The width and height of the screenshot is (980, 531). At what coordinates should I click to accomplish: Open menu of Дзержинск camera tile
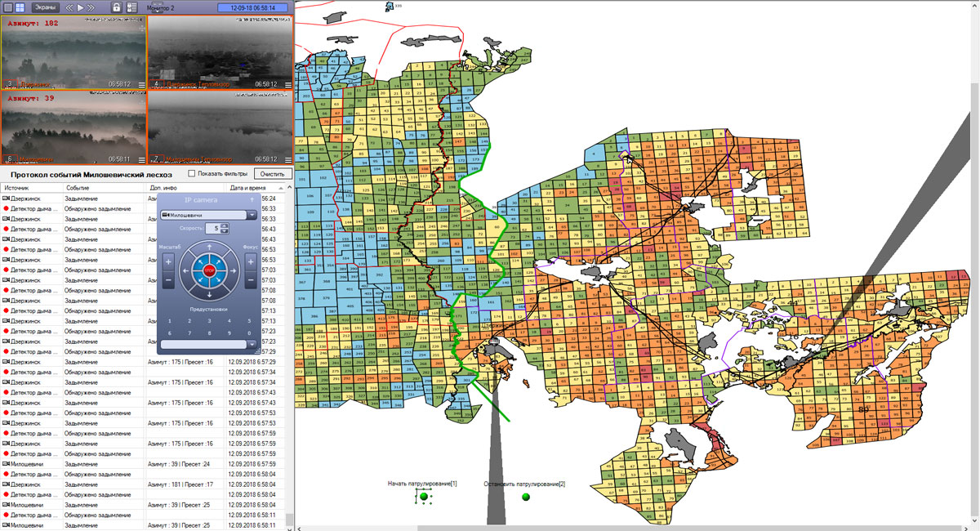pos(140,84)
